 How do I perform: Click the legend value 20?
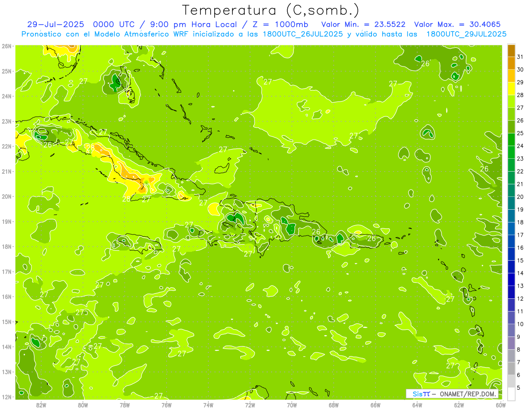[x=520, y=197]
